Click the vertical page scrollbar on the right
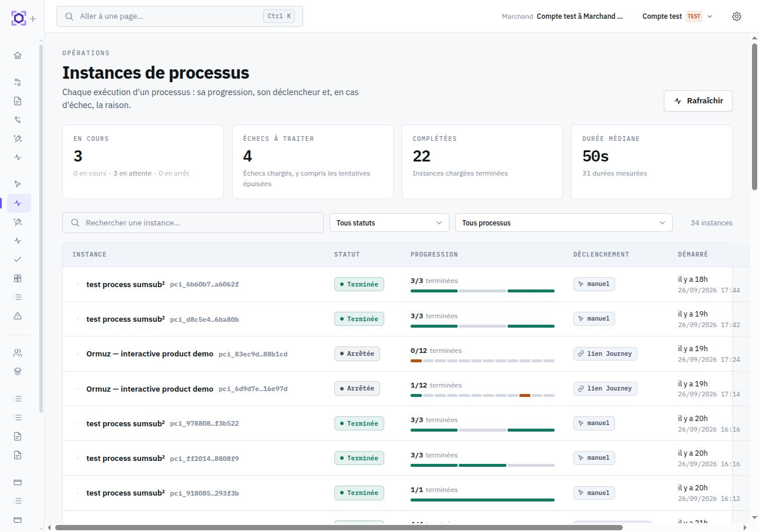This screenshot has width=759, height=532. [x=755, y=116]
